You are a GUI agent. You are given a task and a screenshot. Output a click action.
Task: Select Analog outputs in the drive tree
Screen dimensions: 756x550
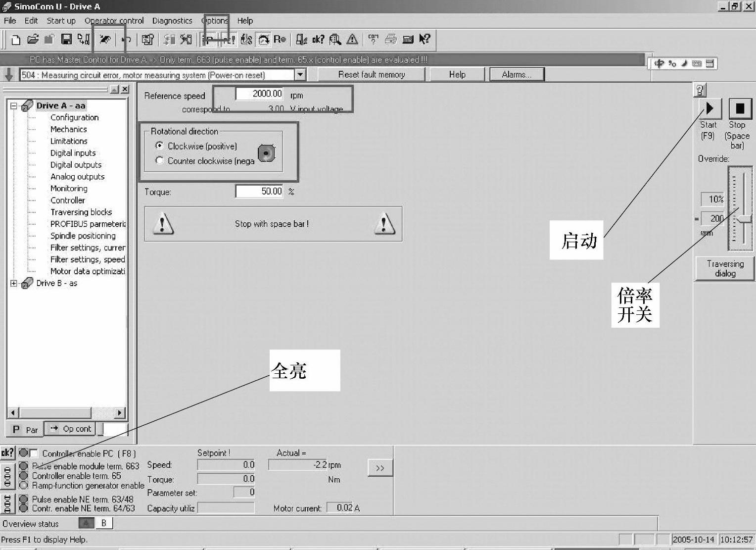(77, 177)
